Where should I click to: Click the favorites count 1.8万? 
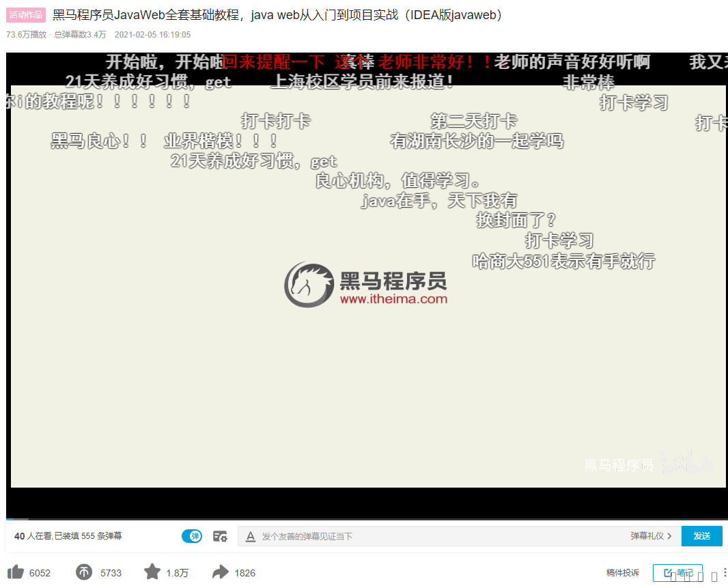click(x=178, y=573)
